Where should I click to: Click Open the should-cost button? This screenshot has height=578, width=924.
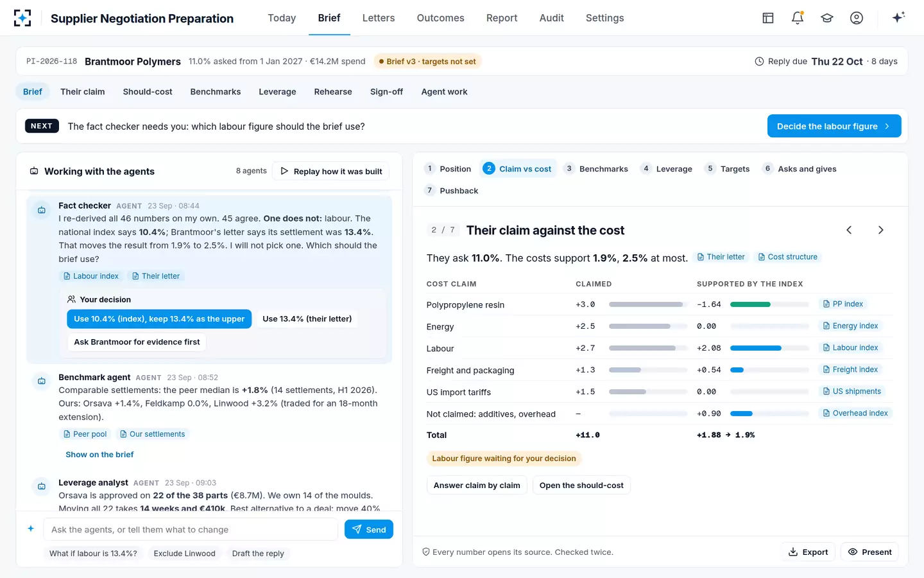click(x=581, y=486)
